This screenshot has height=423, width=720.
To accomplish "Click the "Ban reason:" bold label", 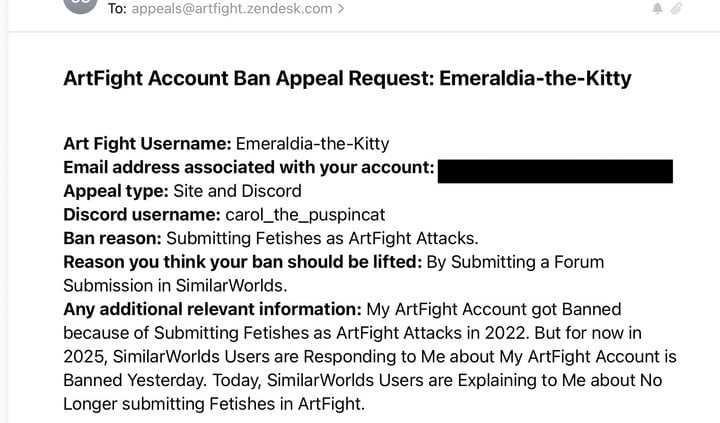I will point(112,238).
